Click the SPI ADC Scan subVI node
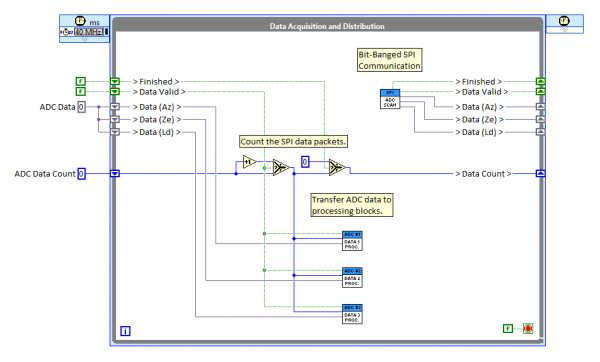 (390, 99)
